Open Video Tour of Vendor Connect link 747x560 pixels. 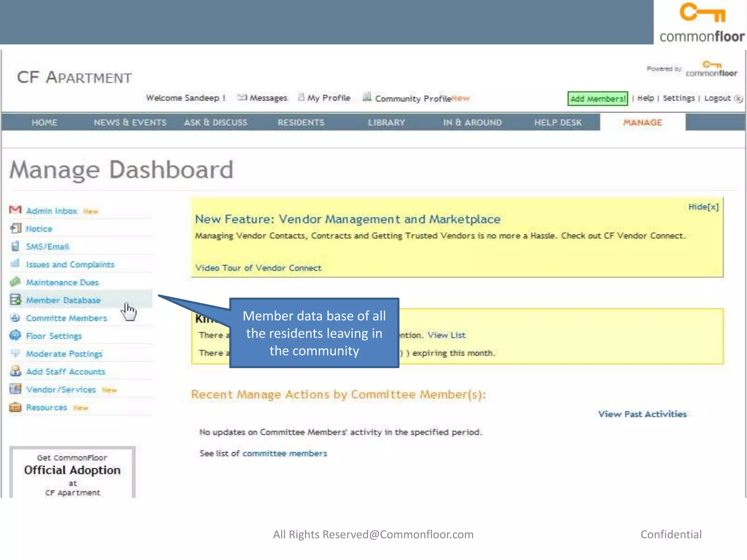258,268
